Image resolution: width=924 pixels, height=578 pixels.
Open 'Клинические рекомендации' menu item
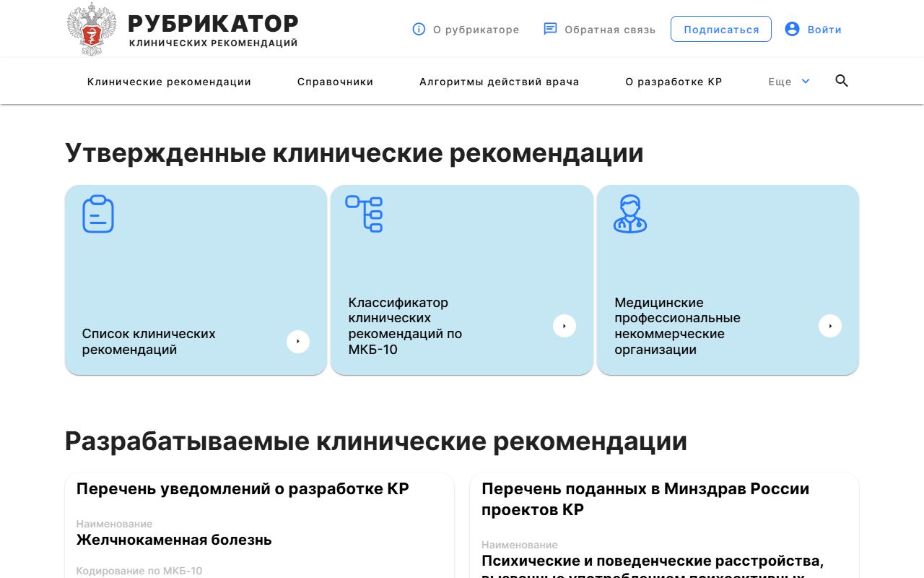click(x=169, y=82)
